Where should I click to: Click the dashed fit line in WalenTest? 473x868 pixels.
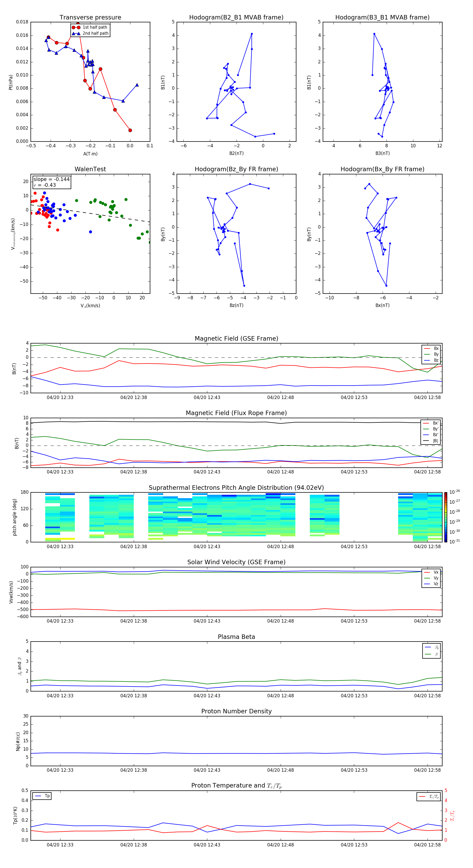90,213
